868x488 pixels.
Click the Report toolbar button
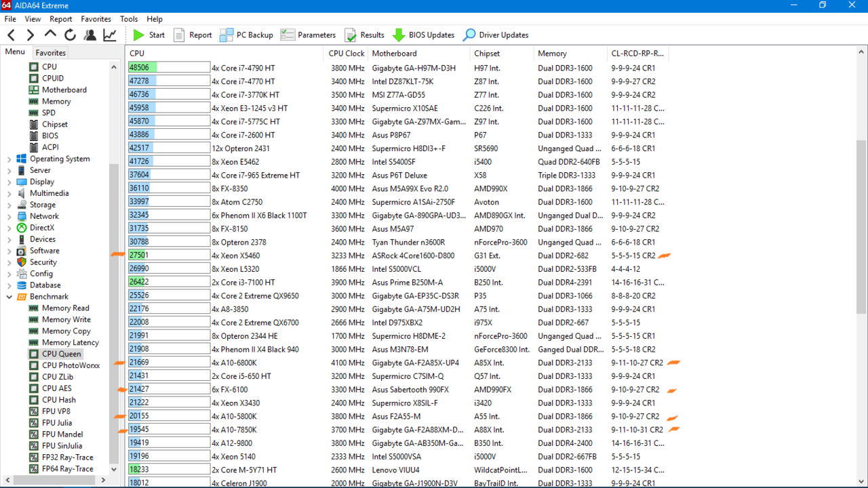point(193,35)
